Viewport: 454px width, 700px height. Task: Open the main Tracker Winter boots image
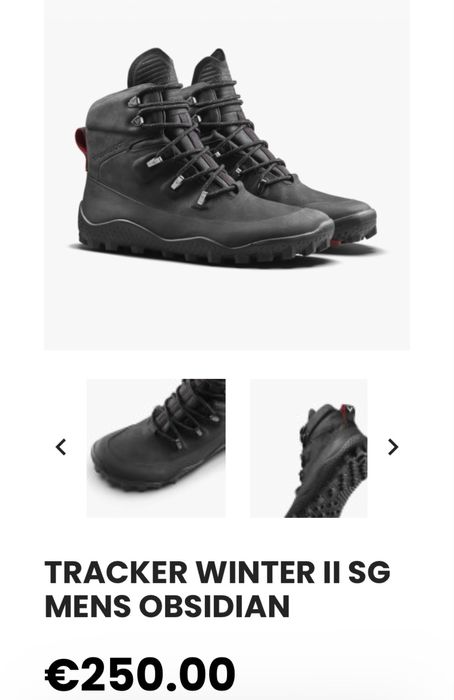point(227,175)
